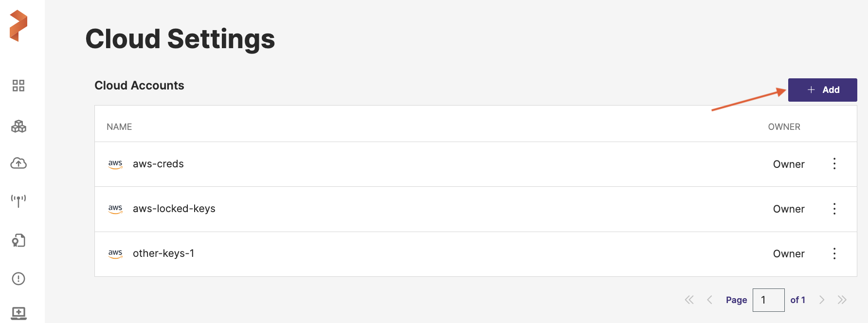This screenshot has height=323, width=868.
Task: Go to the previous page arrow
Action: [x=710, y=300]
